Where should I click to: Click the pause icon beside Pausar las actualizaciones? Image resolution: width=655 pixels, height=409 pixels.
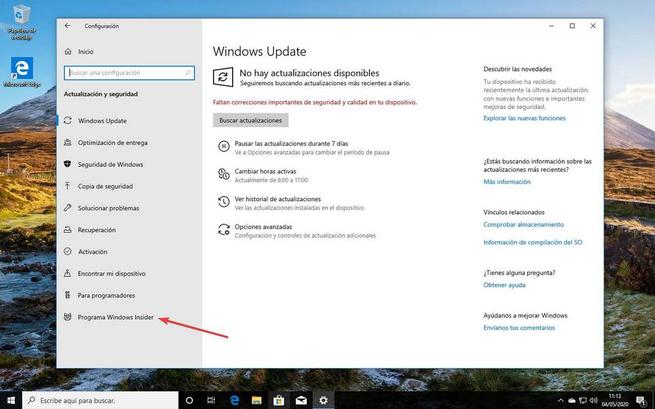pyautogui.click(x=224, y=146)
